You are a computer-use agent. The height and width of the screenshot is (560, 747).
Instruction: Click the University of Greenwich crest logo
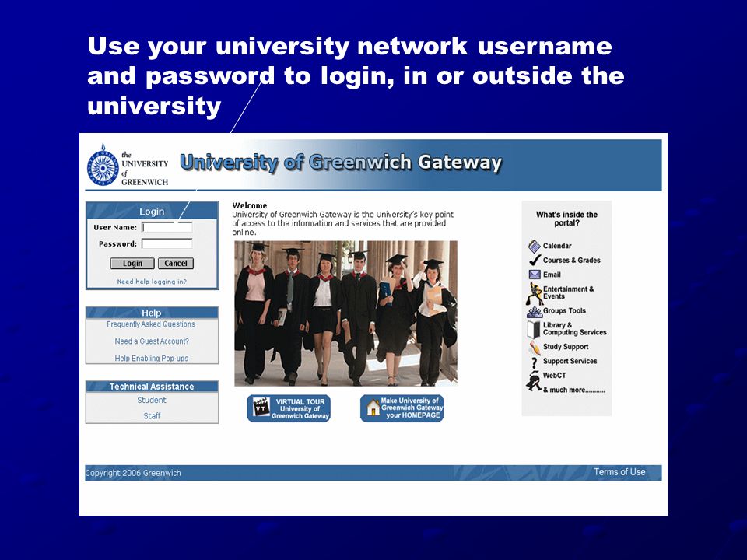click(103, 165)
